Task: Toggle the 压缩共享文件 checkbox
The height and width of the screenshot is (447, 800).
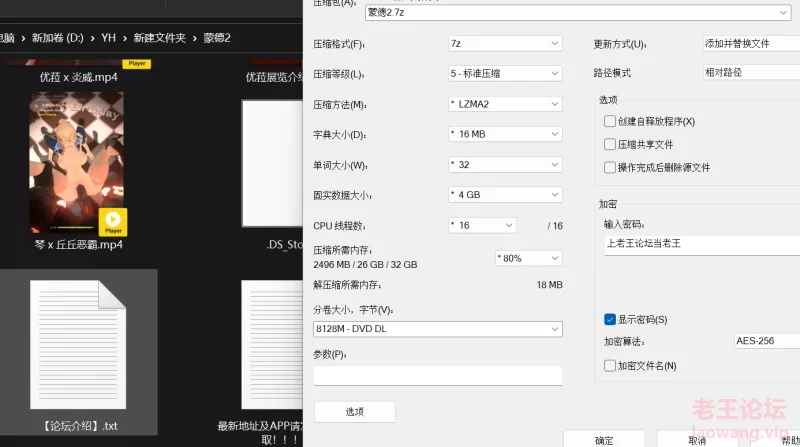Action: [x=610, y=145]
